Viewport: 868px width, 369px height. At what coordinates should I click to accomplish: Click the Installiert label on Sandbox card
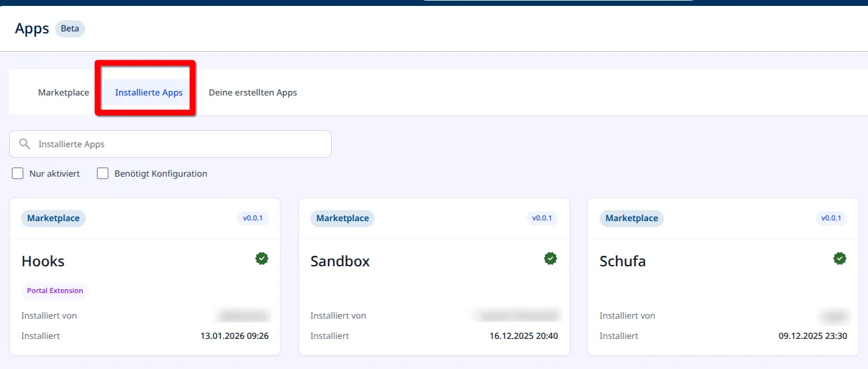329,336
